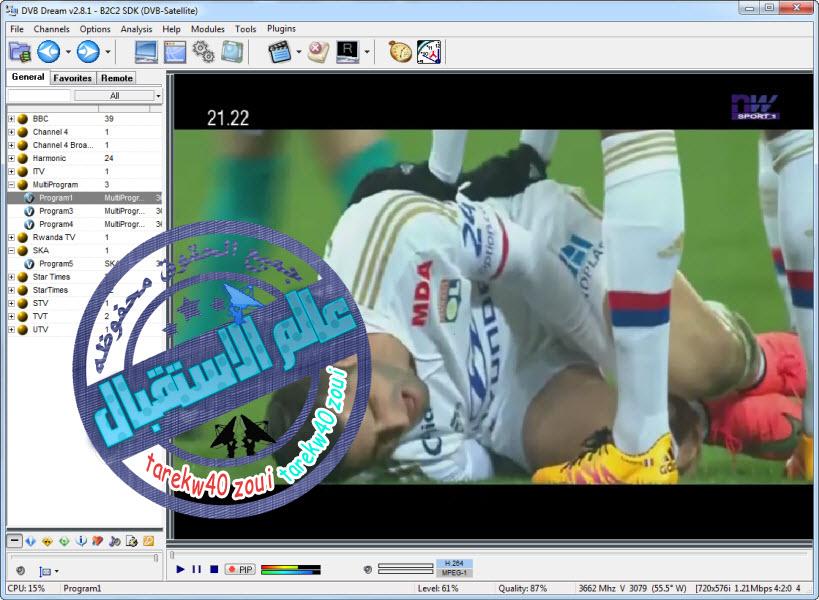Open the Analysis menu
This screenshot has width=819, height=600.
point(136,29)
